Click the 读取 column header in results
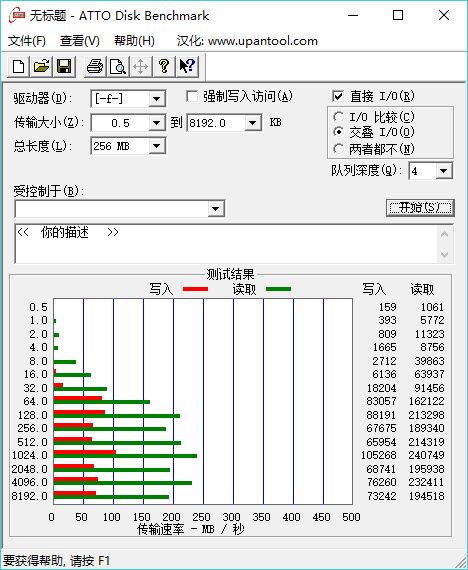 coord(423,289)
